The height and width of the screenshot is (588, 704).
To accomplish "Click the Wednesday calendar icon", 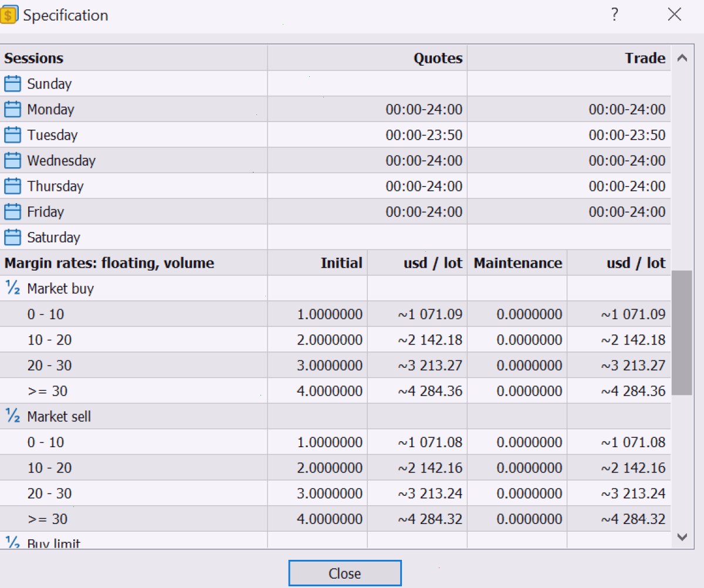I will (x=12, y=160).
